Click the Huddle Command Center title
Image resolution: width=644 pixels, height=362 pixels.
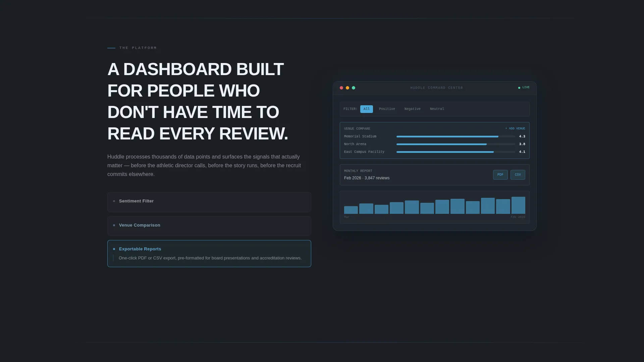[436, 88]
